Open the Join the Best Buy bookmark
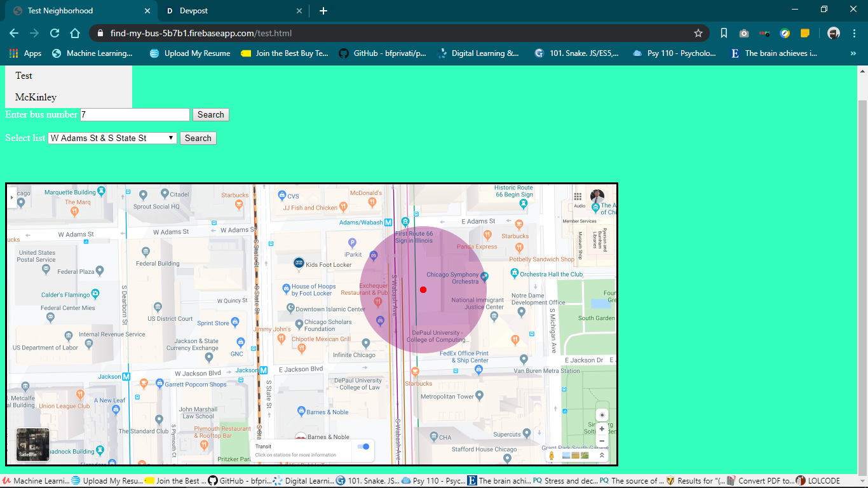The height and width of the screenshot is (488, 868). click(285, 53)
